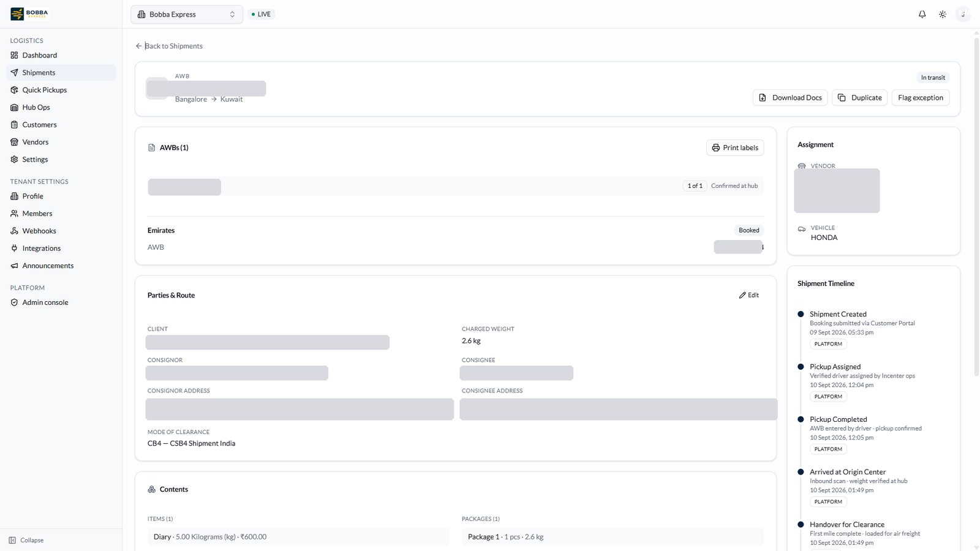
Task: Print labels for AWBs
Action: point(735,148)
